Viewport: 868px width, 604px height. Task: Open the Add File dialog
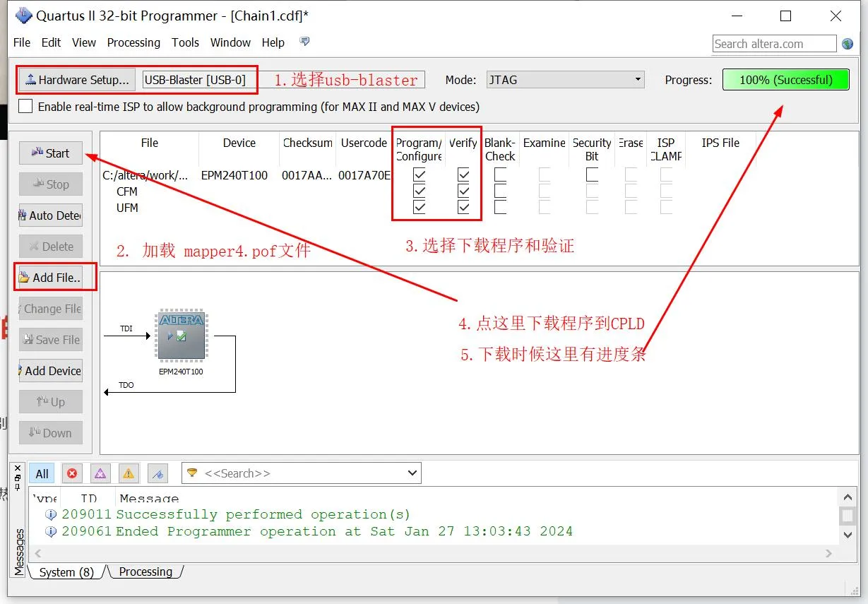pos(51,278)
